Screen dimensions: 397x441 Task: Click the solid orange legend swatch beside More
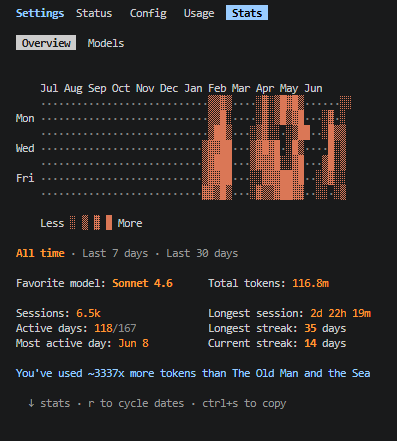(109, 222)
